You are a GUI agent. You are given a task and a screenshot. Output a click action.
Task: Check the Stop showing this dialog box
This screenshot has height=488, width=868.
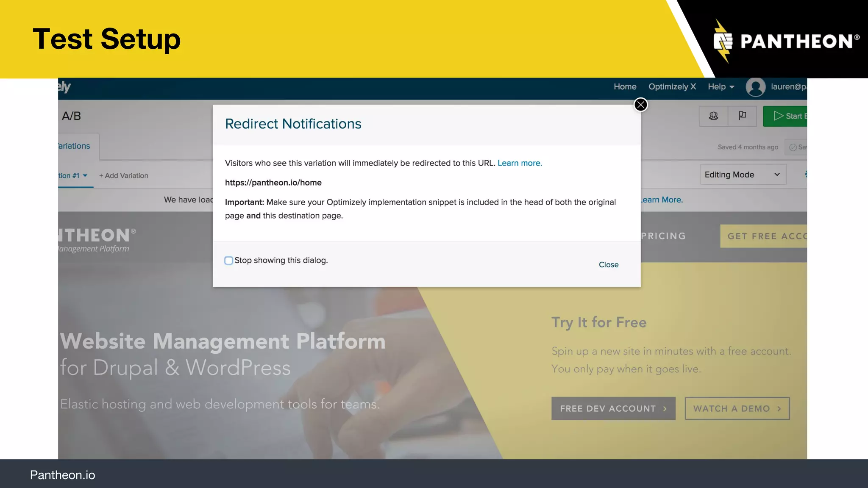pos(229,261)
